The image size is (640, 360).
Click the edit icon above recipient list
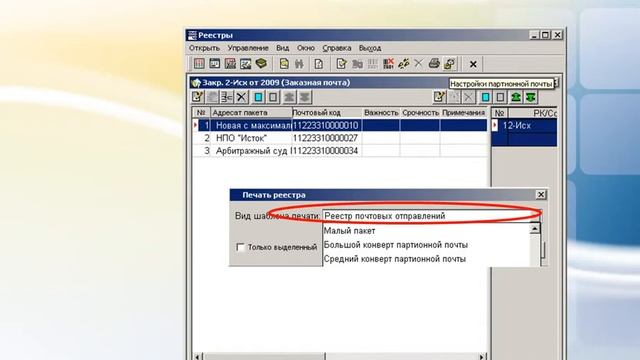pos(198,97)
